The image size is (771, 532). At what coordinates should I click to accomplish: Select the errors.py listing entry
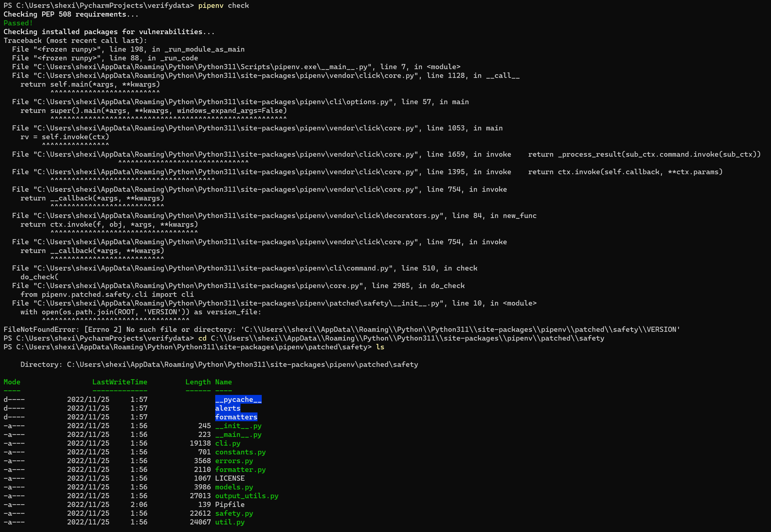click(234, 461)
